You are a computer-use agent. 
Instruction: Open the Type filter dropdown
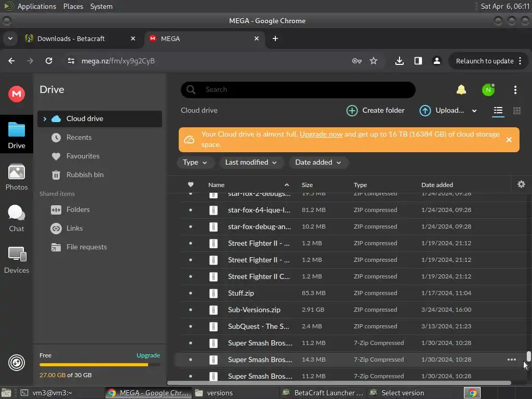pos(195,163)
